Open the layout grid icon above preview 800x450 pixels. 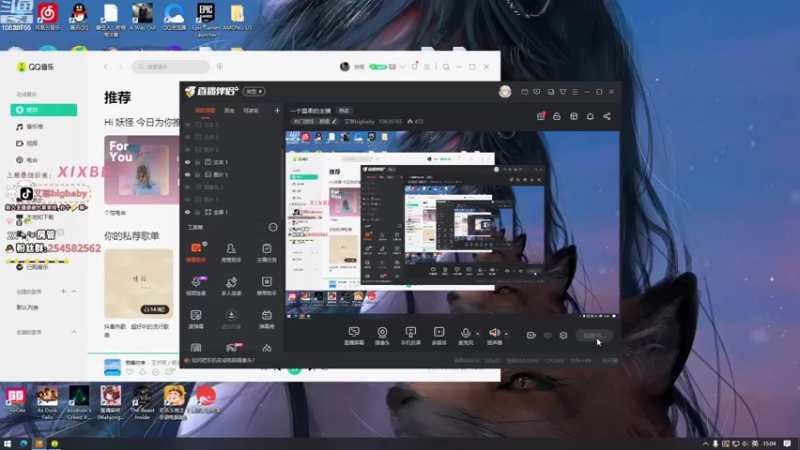pos(574,116)
